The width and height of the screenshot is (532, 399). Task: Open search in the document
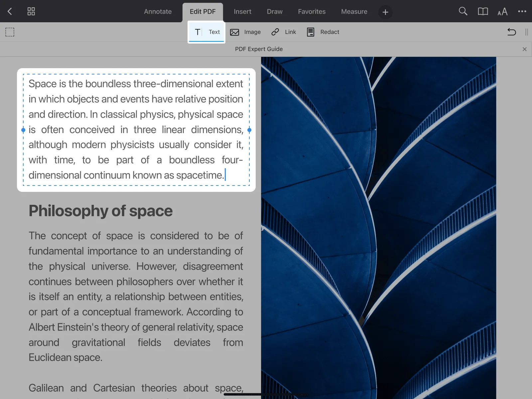coord(463,11)
